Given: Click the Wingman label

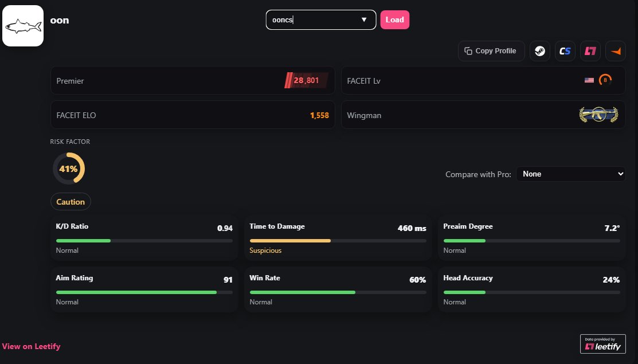Looking at the screenshot, I should click(x=364, y=115).
